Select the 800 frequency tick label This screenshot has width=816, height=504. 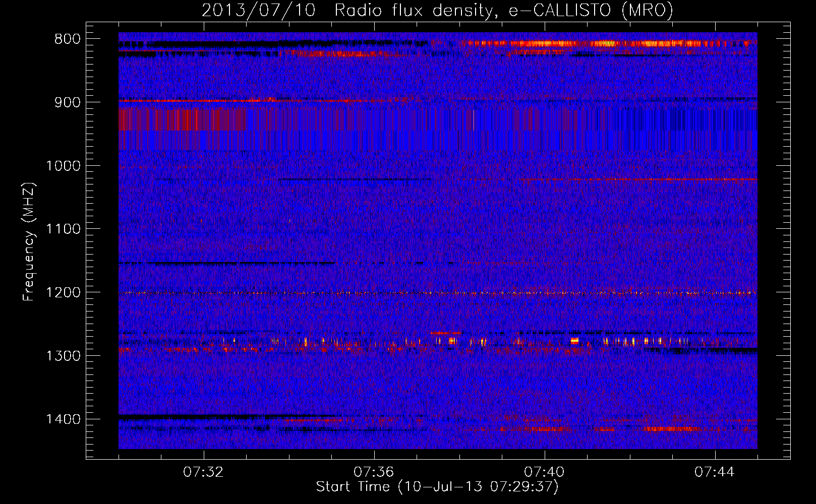pos(68,39)
